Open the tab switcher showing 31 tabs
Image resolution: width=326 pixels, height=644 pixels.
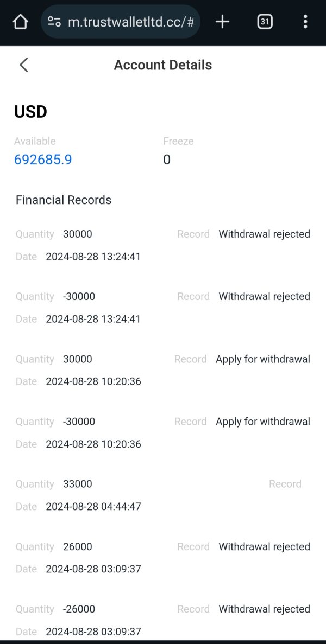[x=265, y=22]
